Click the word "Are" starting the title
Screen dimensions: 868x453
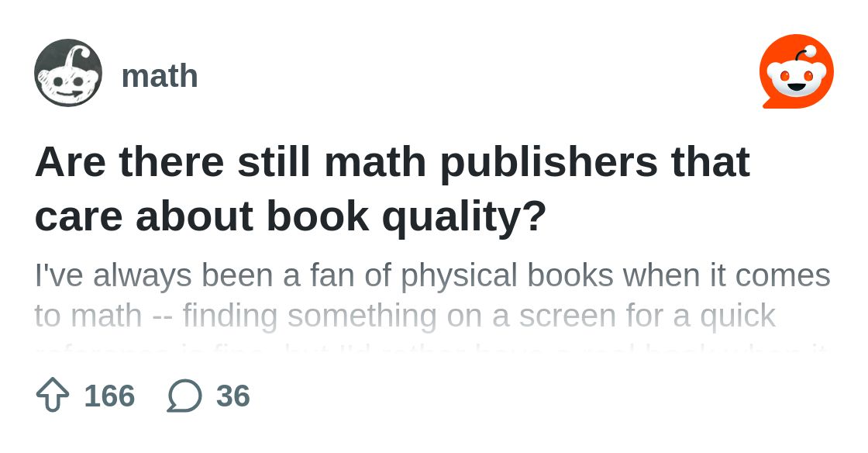(71, 161)
